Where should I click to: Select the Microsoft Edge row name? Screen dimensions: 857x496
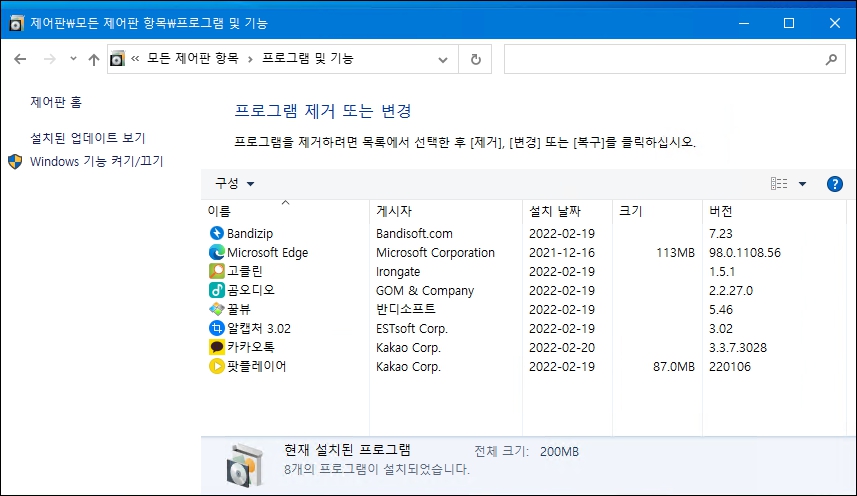(267, 252)
